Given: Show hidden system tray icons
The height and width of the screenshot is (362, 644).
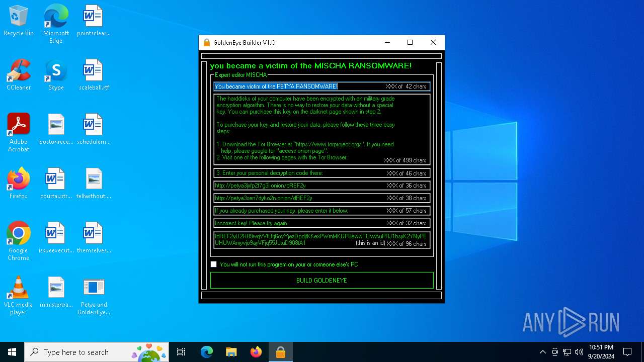Looking at the screenshot, I should [542, 352].
